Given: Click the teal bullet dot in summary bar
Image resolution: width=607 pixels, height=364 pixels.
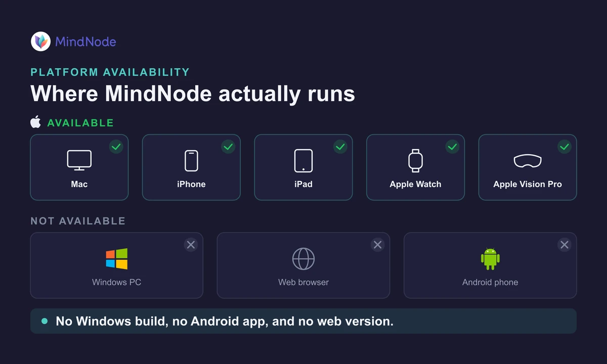Looking at the screenshot, I should point(45,321).
